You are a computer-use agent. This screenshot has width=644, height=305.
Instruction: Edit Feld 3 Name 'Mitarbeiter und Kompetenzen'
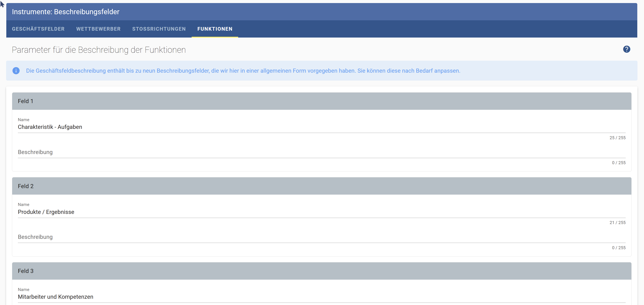322,297
